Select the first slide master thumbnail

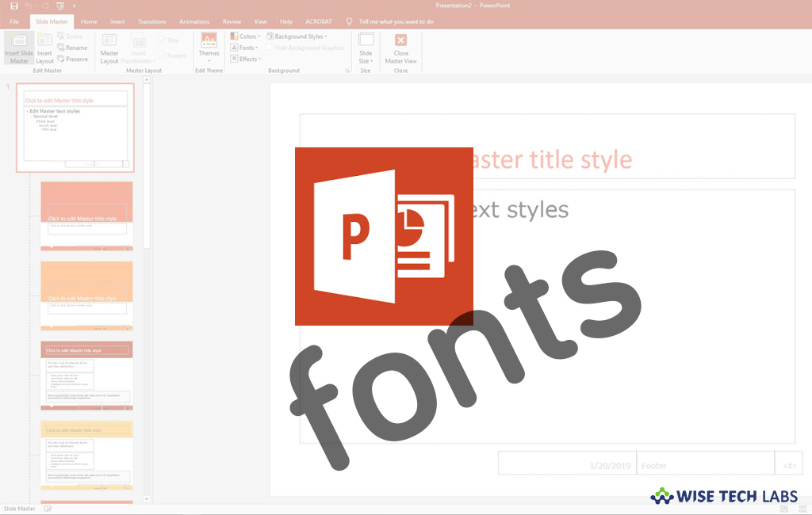click(x=75, y=127)
